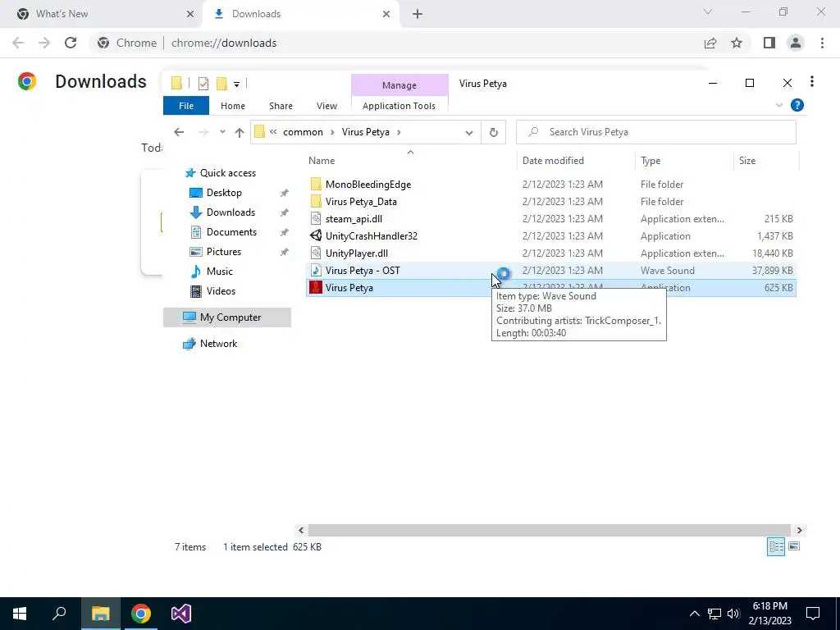Open the volume control in system tray
Screen dimensions: 840x630
click(x=733, y=614)
